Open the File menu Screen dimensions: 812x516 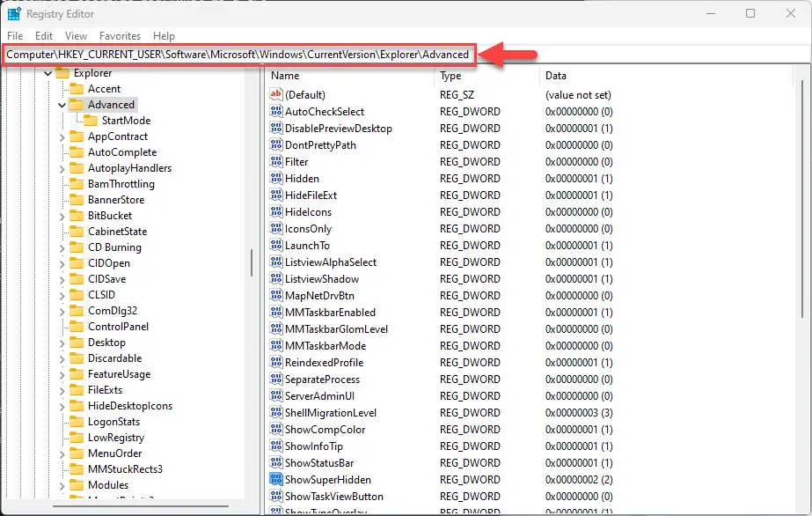coord(15,36)
